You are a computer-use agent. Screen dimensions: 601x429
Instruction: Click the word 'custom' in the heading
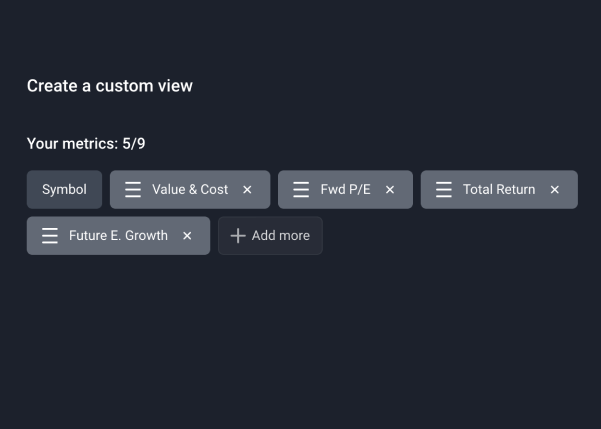124,86
